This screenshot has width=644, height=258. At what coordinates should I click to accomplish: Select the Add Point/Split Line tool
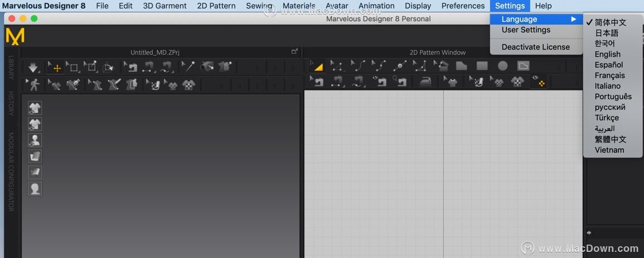coord(399,66)
